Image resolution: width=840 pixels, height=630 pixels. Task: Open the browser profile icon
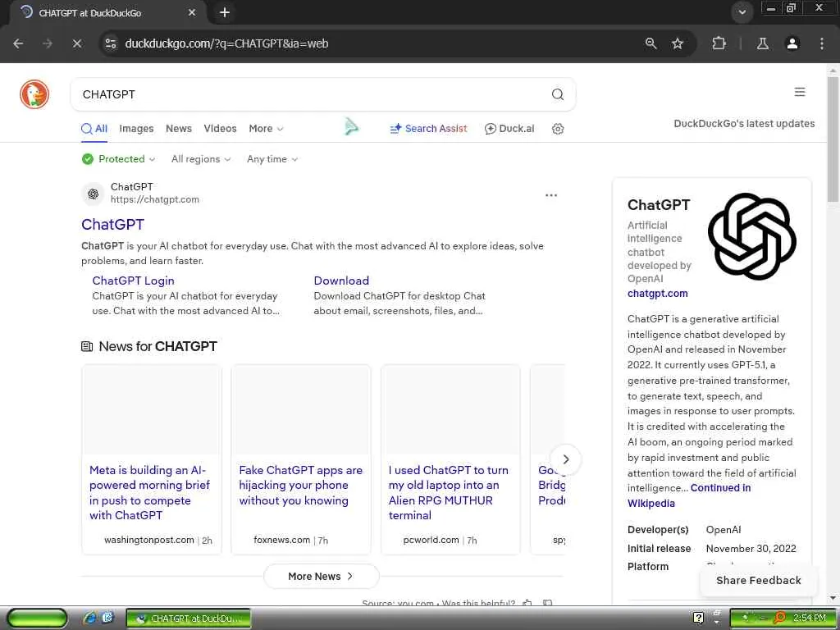[792, 43]
